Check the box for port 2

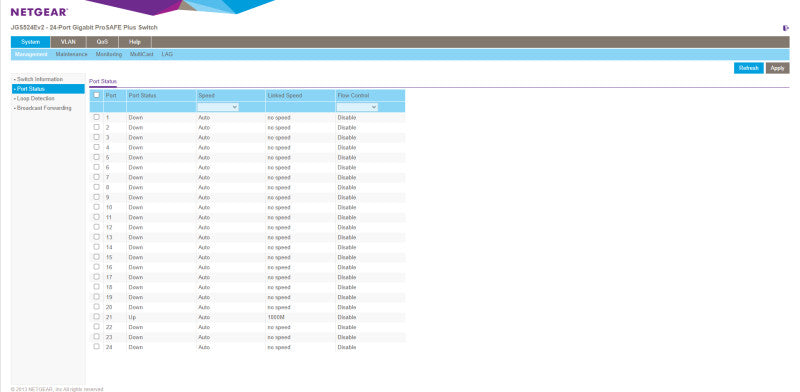coord(96,127)
